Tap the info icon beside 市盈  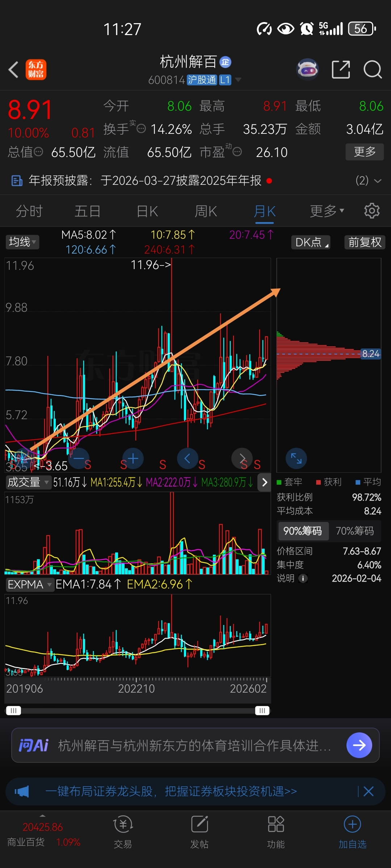[237, 152]
